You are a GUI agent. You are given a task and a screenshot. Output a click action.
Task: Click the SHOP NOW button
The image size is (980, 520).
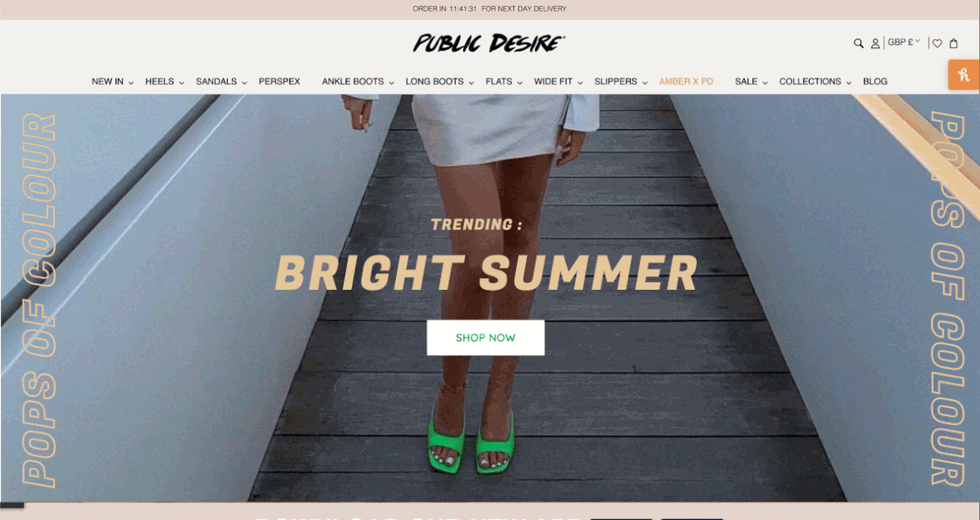pos(486,338)
